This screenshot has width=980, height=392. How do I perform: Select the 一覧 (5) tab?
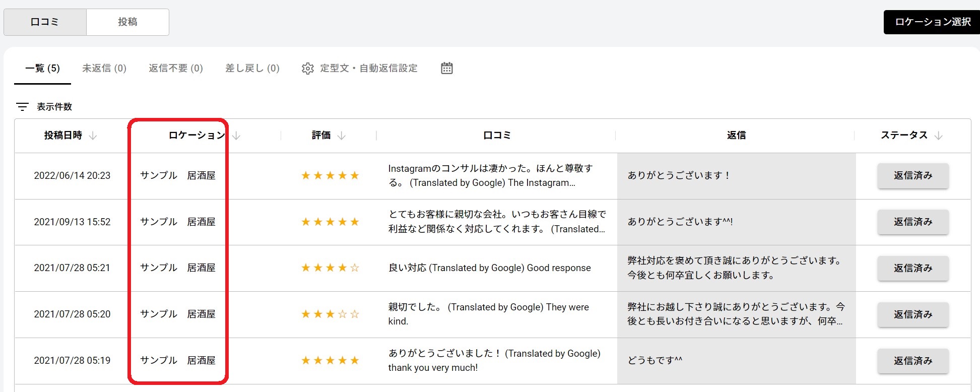pos(42,68)
